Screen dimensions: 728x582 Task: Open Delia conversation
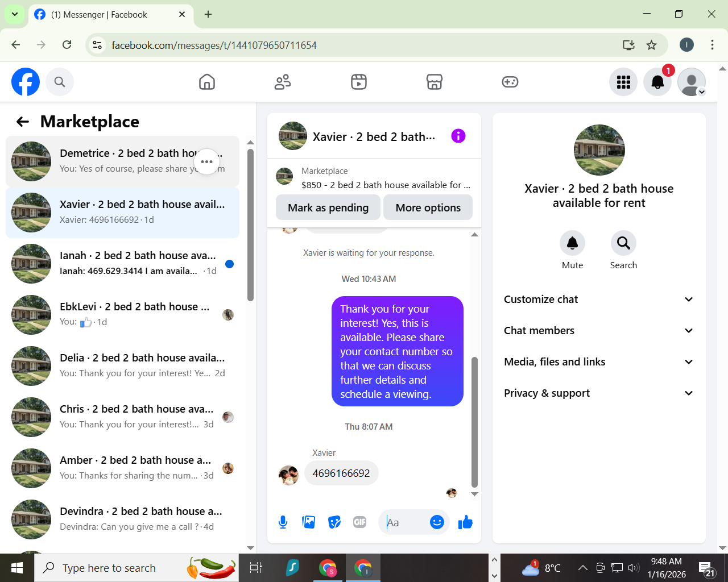(x=122, y=366)
